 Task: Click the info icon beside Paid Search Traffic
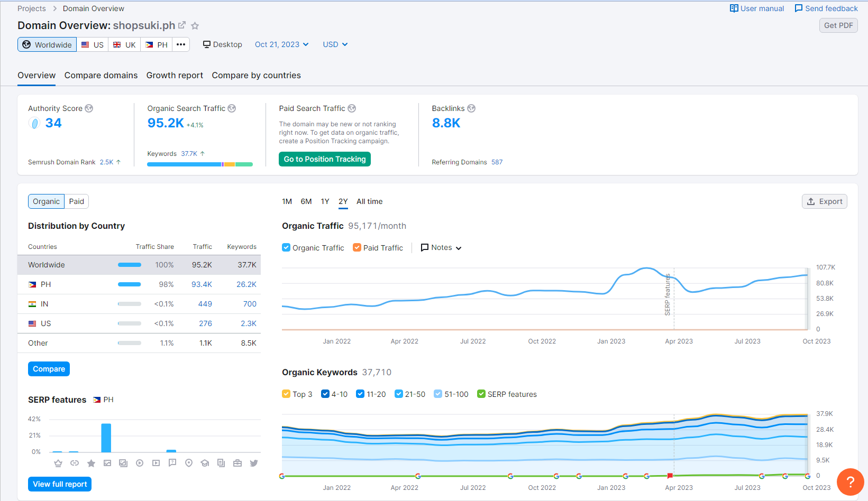click(352, 108)
